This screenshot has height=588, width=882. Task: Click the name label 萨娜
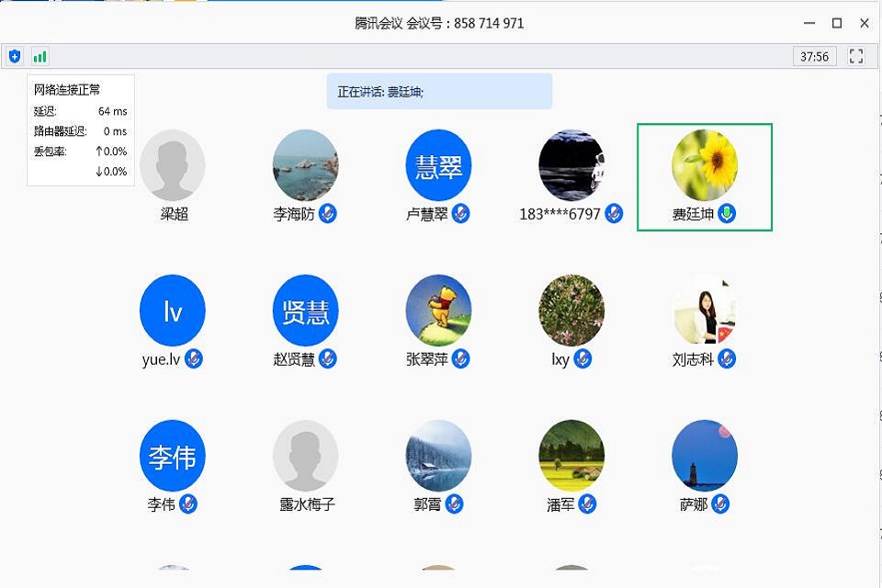(694, 504)
